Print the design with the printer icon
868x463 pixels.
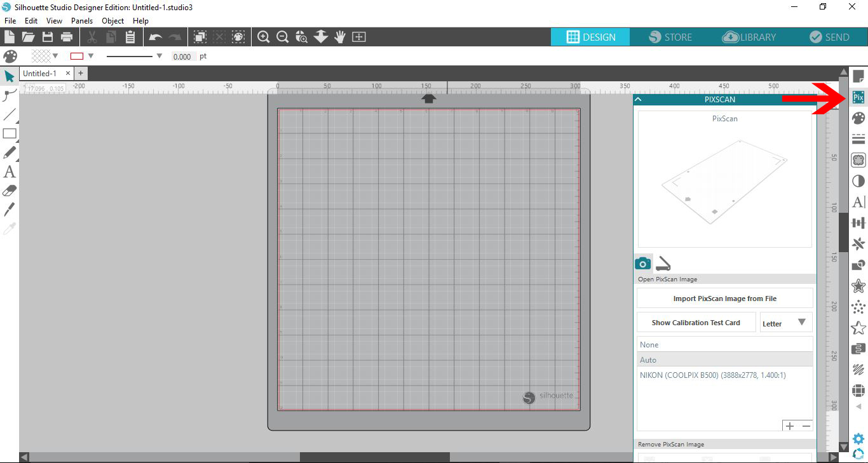(x=67, y=37)
